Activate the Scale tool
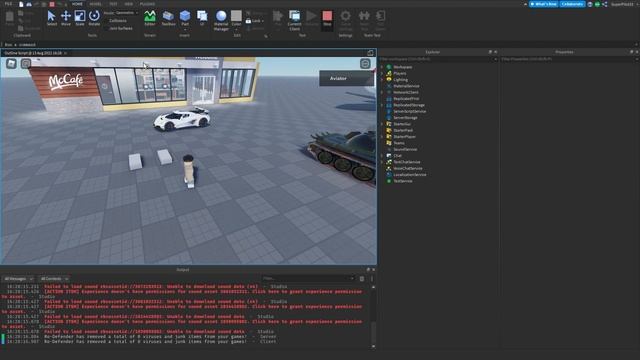This screenshot has width=640, height=360. 80,18
